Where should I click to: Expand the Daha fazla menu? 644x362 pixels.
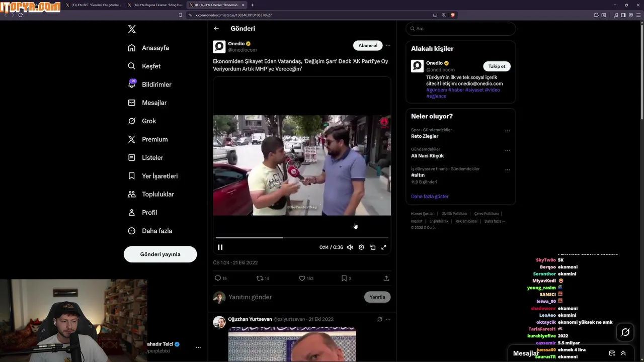point(150,231)
